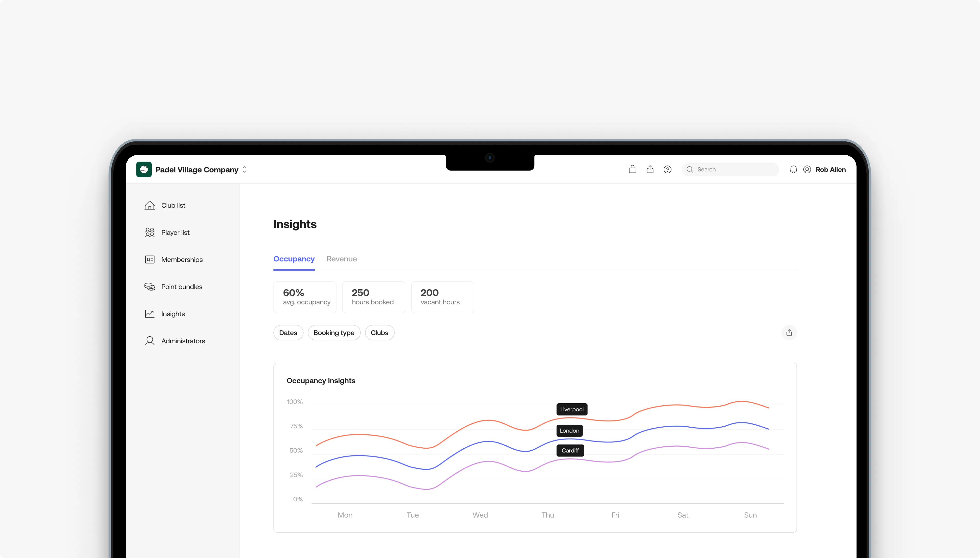Click the share icon in top header
The height and width of the screenshot is (558, 980).
(x=650, y=169)
